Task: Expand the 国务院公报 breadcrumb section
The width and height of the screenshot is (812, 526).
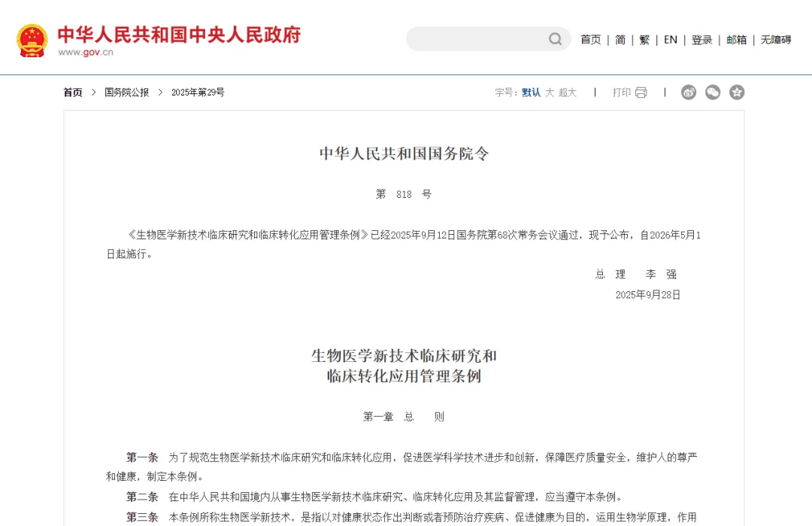Action: coord(126,92)
